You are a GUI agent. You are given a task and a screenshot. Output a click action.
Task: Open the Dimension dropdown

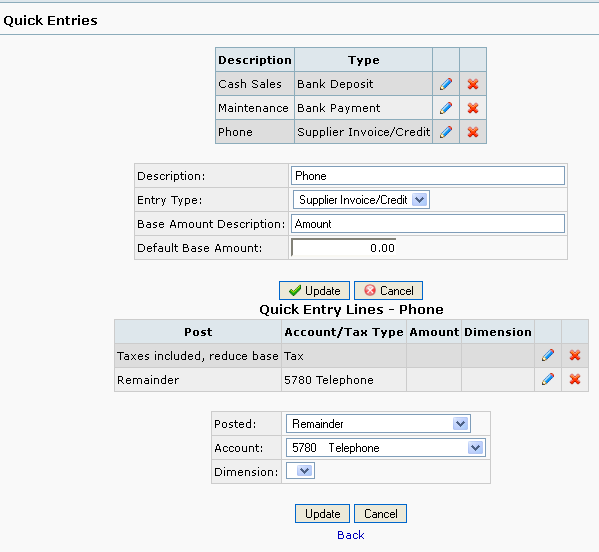coord(300,471)
